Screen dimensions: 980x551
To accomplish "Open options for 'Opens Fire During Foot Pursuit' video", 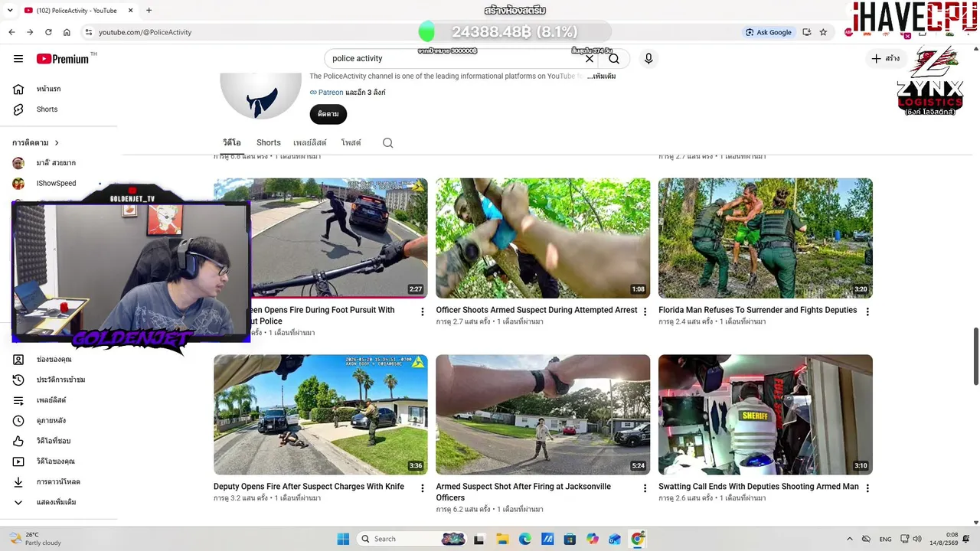I will coord(422,311).
